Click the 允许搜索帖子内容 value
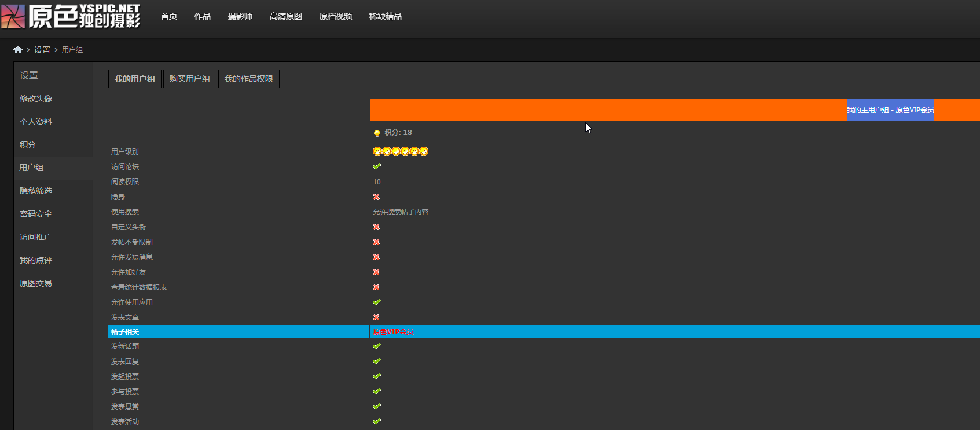 [x=401, y=212]
